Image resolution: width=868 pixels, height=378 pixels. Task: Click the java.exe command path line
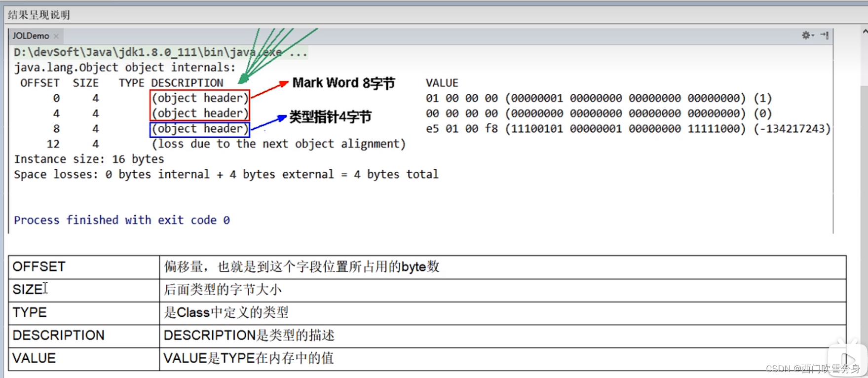[160, 52]
